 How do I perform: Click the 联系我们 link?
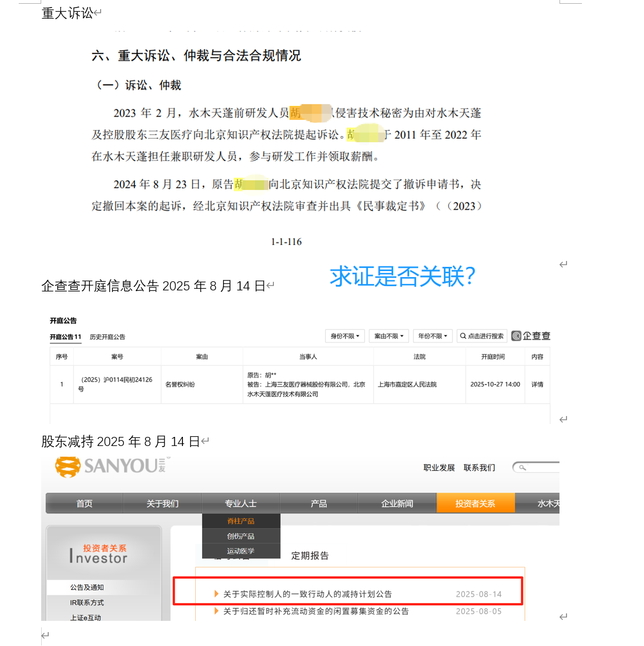click(479, 467)
